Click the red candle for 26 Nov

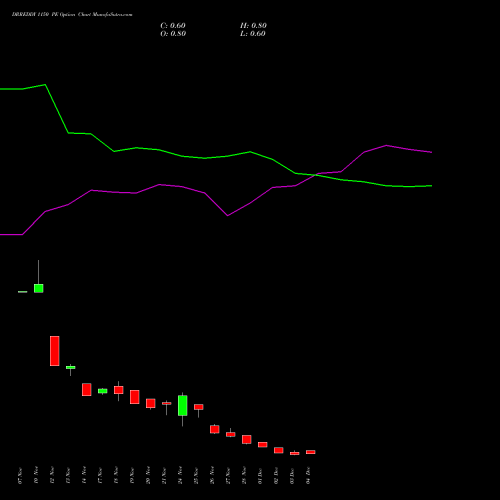click(x=215, y=429)
